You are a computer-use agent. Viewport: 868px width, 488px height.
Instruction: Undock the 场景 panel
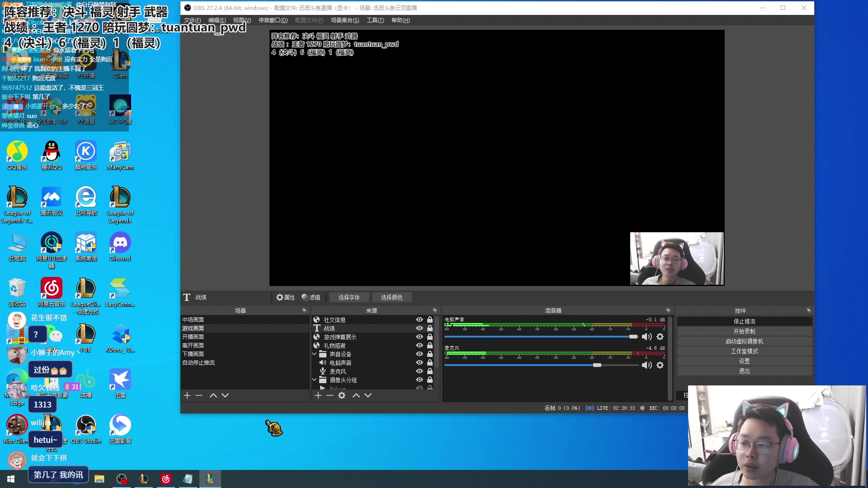(x=304, y=311)
